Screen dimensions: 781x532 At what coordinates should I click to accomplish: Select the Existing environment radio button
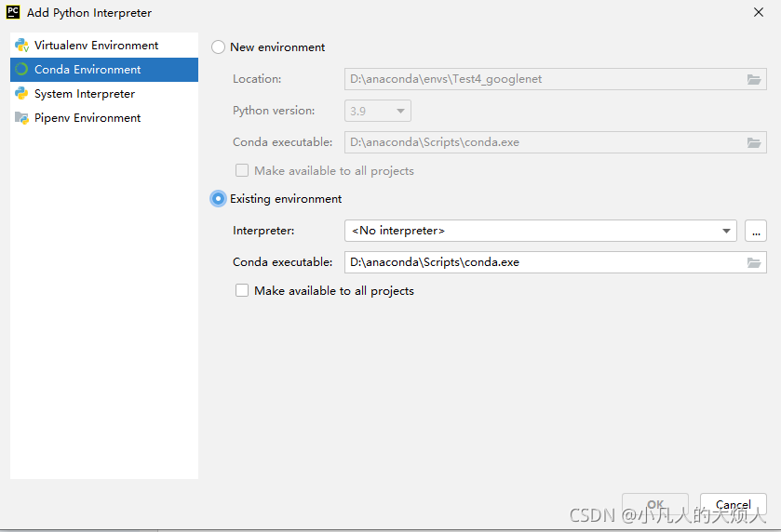(218, 198)
